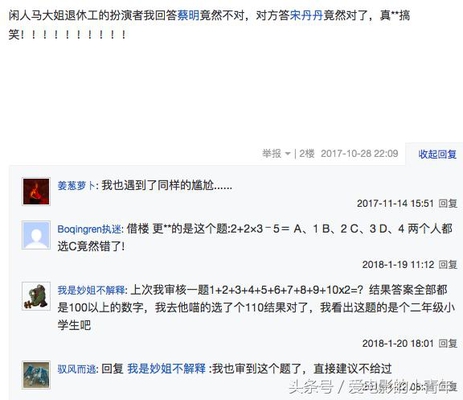Open the mentioned 我是妙姐不解释 link in reply

tap(166, 369)
